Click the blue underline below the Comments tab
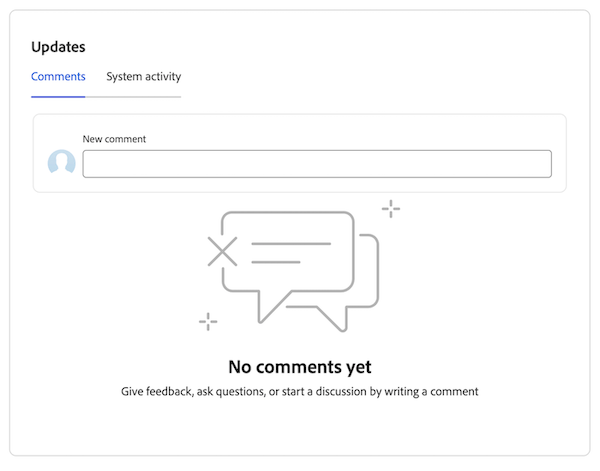Viewport: 600px width, 471px height. [58, 96]
